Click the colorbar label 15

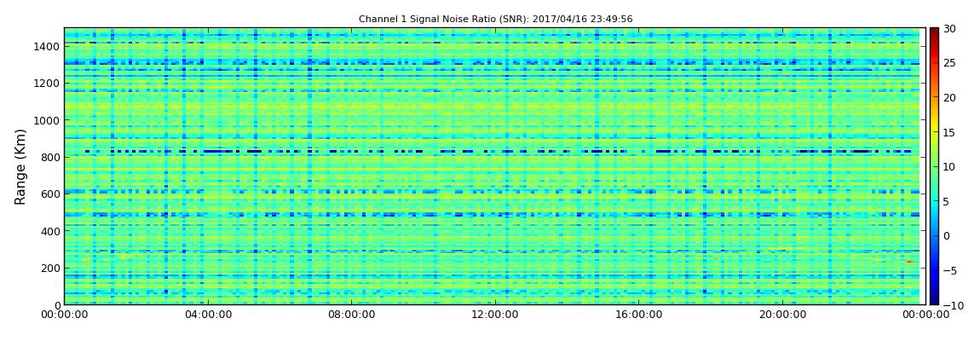tap(950, 132)
